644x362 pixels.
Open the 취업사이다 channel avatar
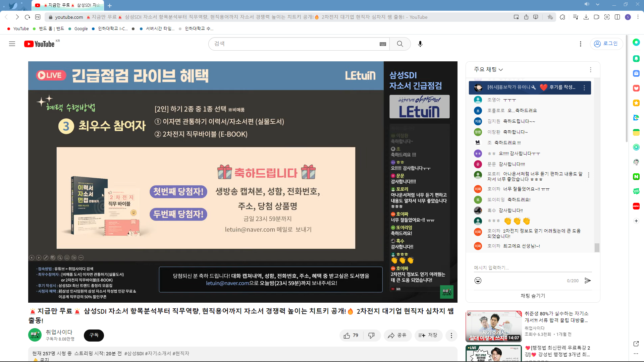(x=35, y=335)
